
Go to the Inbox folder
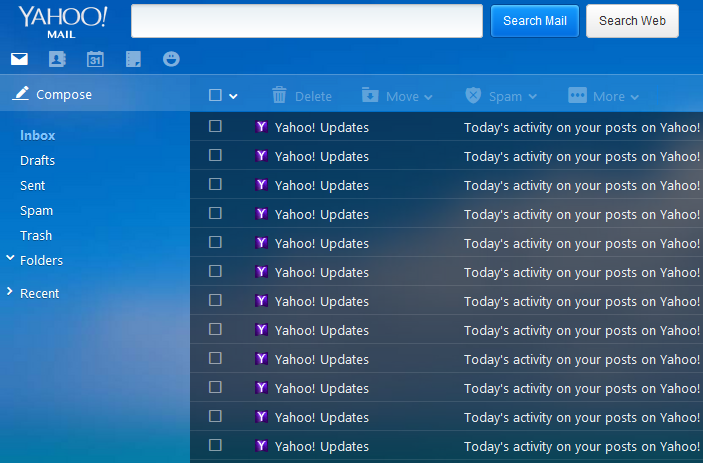pyautogui.click(x=38, y=135)
